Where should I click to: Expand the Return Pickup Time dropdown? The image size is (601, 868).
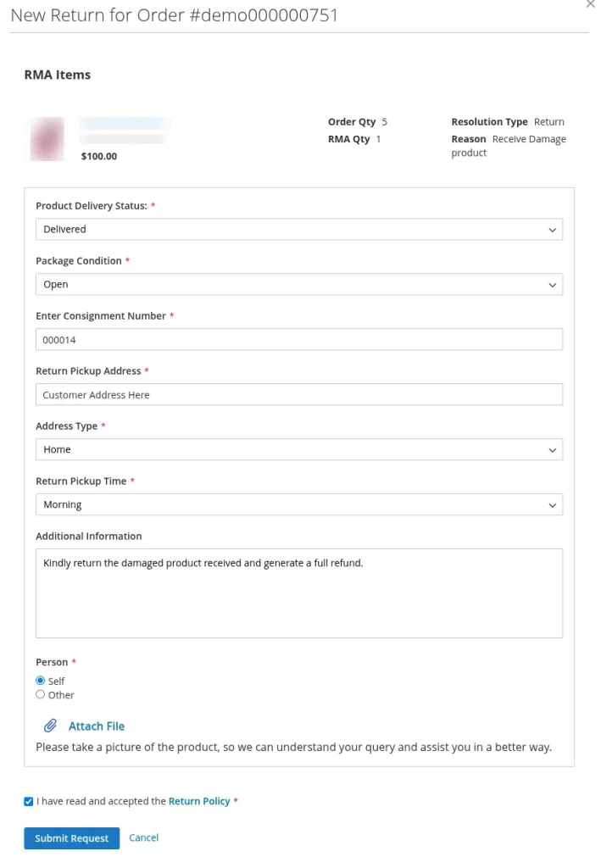tap(299, 504)
